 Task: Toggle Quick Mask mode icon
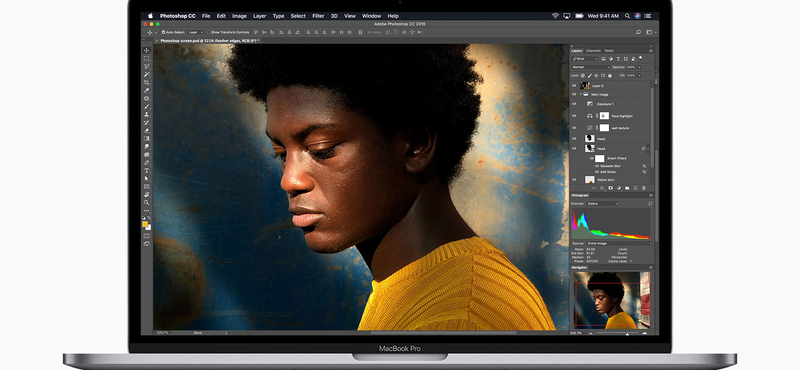[147, 235]
